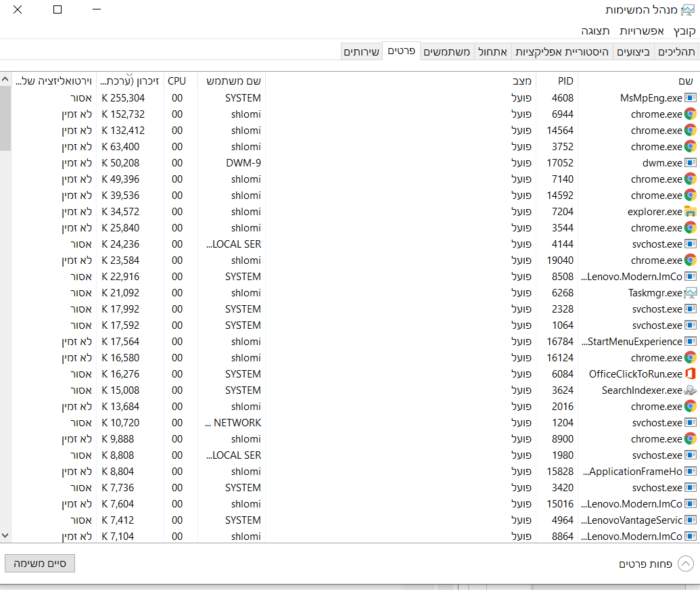
Task: Sort by the וירטואליזציה column header
Action: pyautogui.click(x=53, y=81)
